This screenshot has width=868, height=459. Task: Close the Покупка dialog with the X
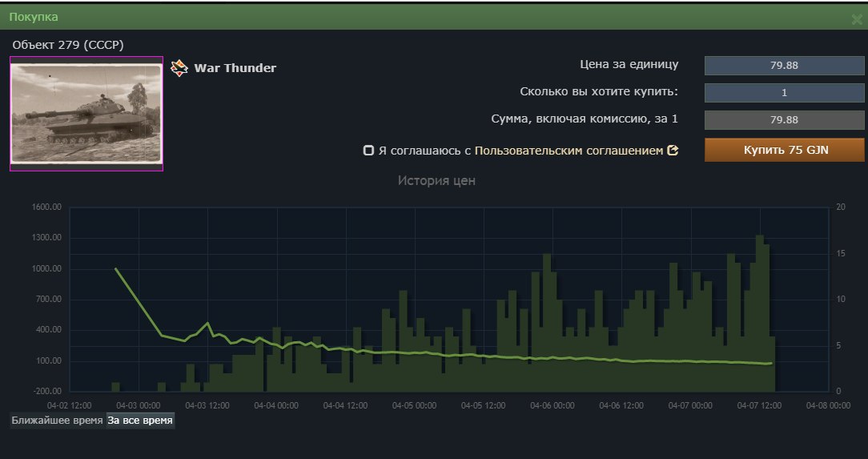tap(856, 20)
